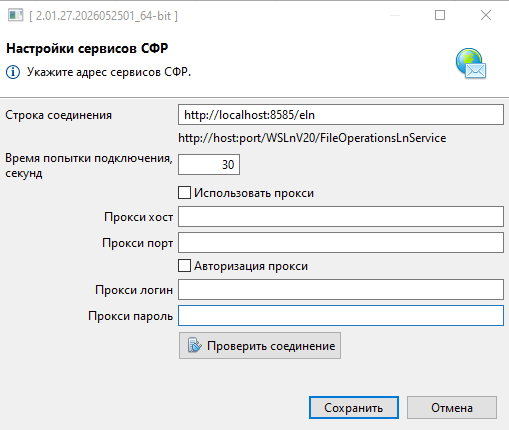Minimize the settings window
This screenshot has width=509, height=430.
click(x=395, y=15)
